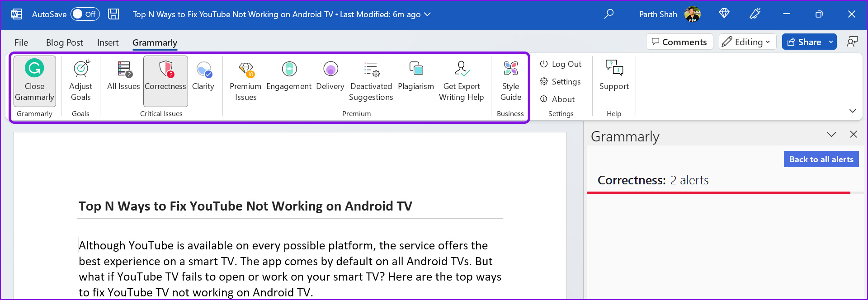This screenshot has width=868, height=300.
Task: Select the Clarity suggestions icon
Action: (203, 70)
